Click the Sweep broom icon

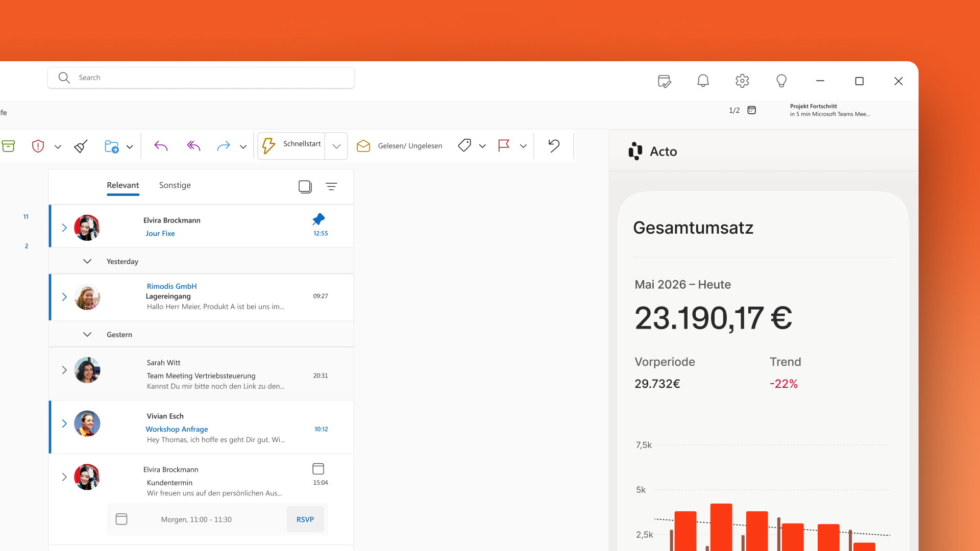pyautogui.click(x=81, y=146)
